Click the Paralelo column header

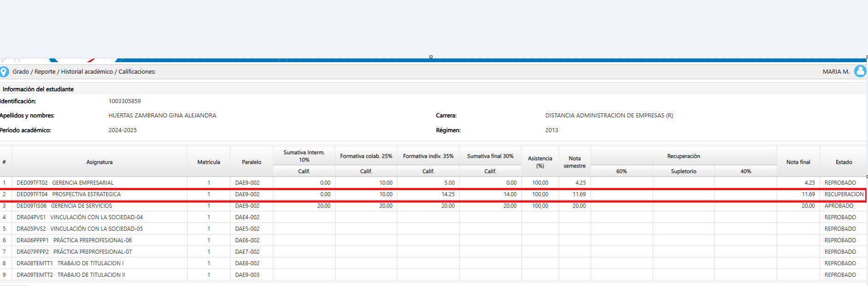[252, 162]
